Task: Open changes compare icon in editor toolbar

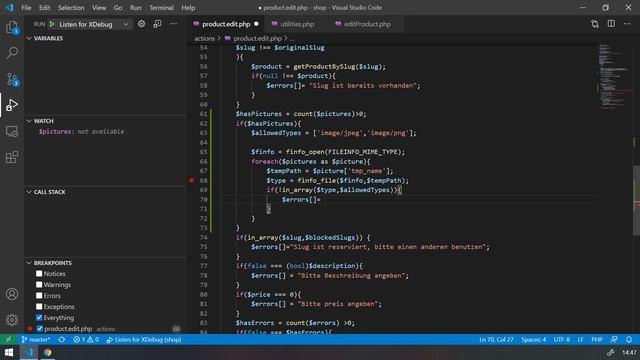Action: tap(595, 24)
